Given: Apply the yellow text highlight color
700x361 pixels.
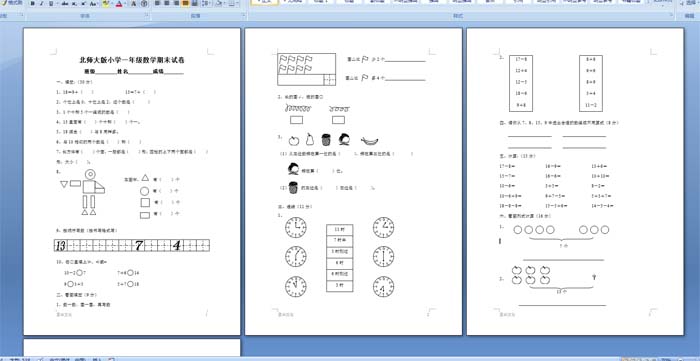Looking at the screenshot, I should pyautogui.click(x=106, y=4).
